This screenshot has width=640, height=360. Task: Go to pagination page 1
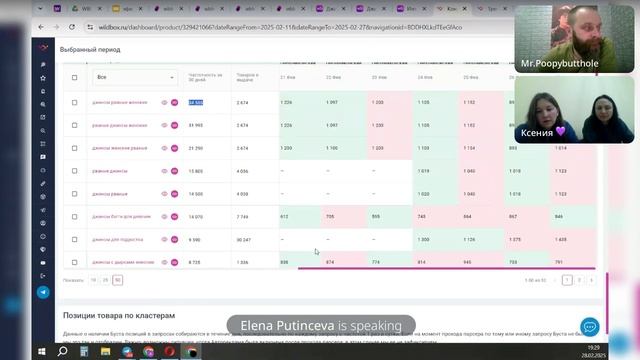pyautogui.click(x=567, y=280)
